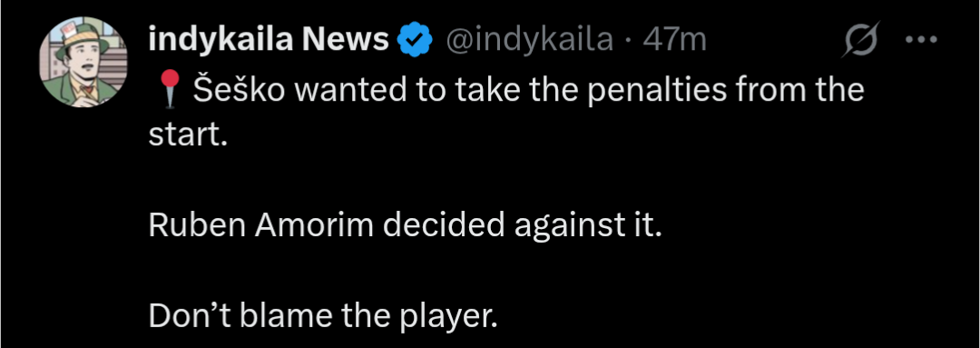The height and width of the screenshot is (348, 980).
Task: Click the word 'start.' in the tweet
Action: (187, 135)
